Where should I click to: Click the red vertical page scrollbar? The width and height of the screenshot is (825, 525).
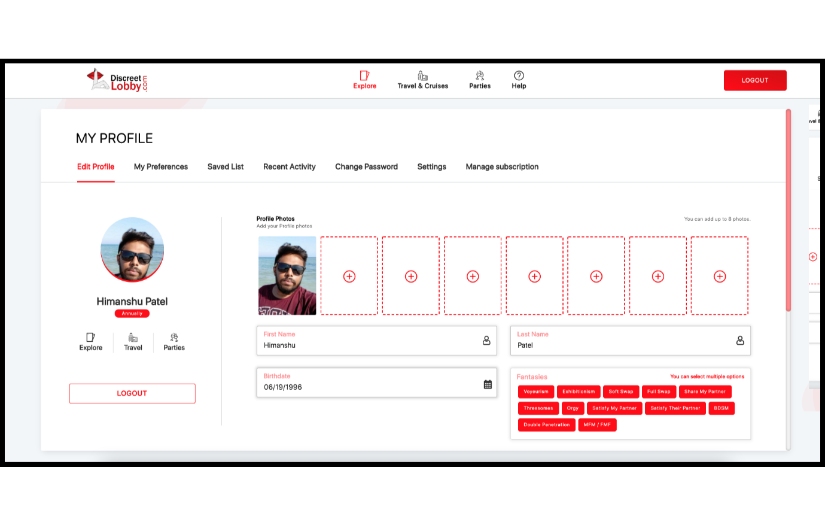788,210
